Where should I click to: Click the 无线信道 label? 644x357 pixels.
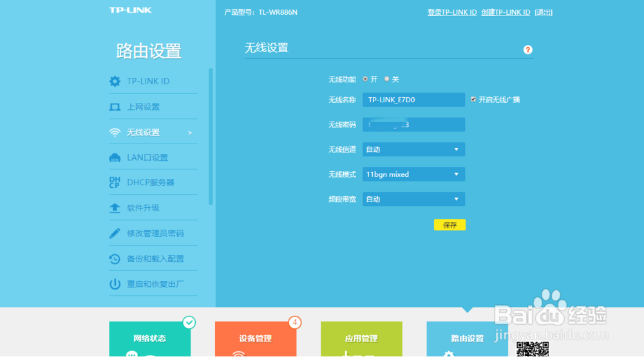[342, 149]
